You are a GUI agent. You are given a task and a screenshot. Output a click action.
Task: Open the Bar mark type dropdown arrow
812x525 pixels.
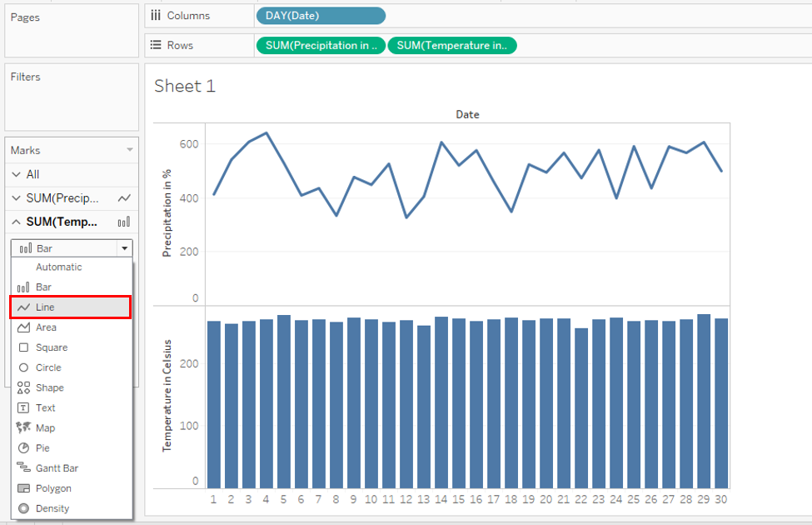(124, 248)
